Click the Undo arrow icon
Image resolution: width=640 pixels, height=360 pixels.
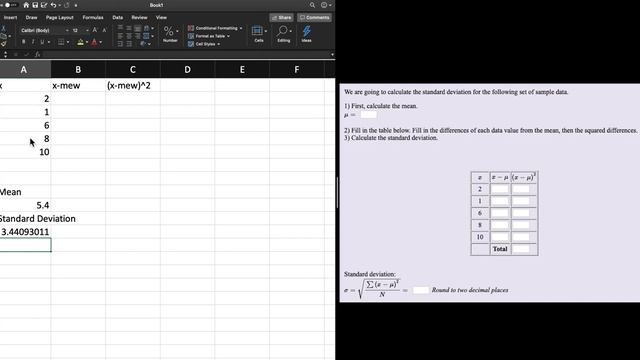coord(53,5)
